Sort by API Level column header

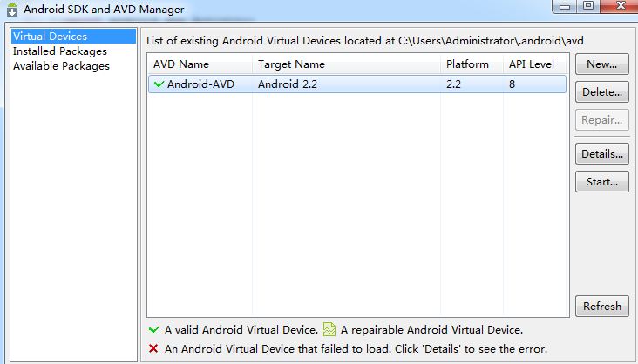pos(532,64)
